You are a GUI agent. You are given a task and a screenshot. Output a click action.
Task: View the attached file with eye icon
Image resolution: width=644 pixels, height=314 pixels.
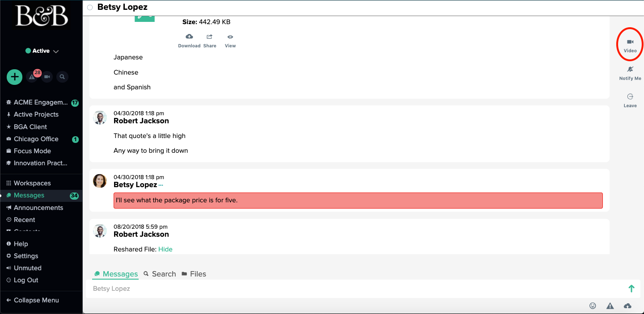pos(230,40)
